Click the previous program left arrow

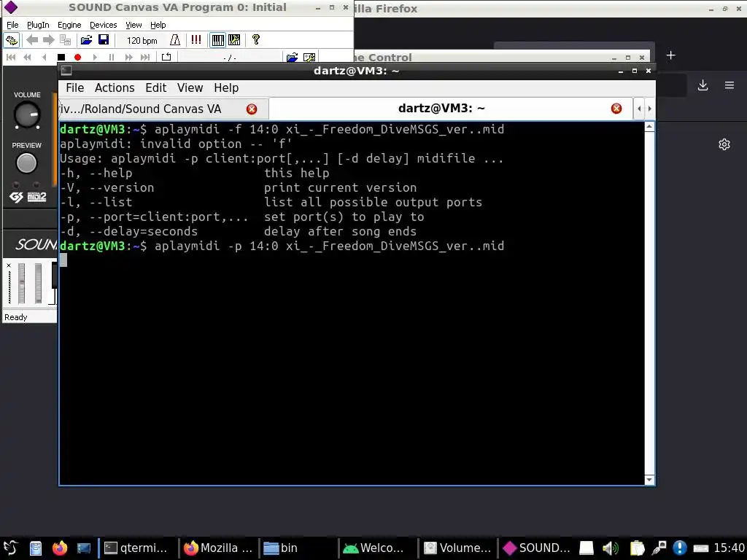32,40
